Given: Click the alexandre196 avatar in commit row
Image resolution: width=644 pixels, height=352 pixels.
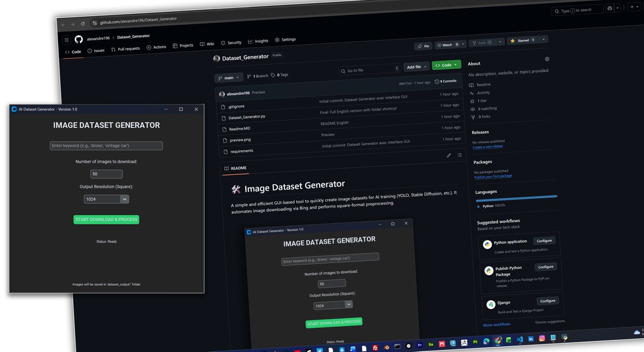Looking at the screenshot, I should tap(222, 94).
